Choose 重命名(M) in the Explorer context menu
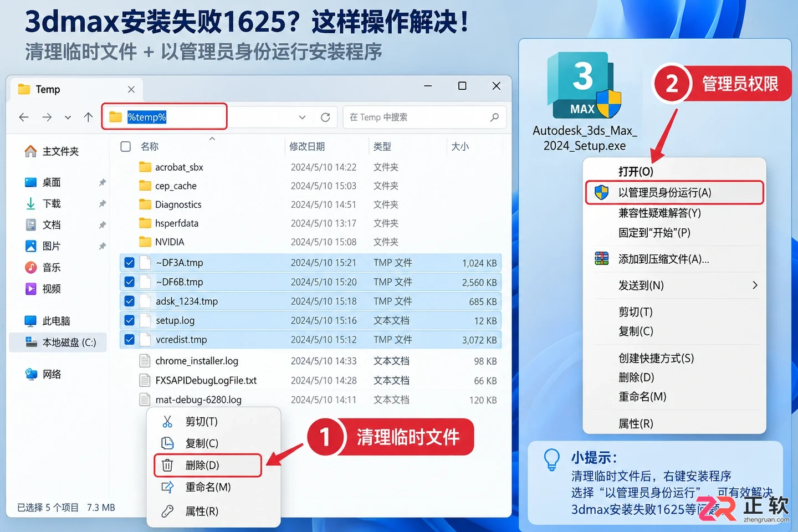Screen dimensions: 798x532 pyautogui.click(x=213, y=487)
